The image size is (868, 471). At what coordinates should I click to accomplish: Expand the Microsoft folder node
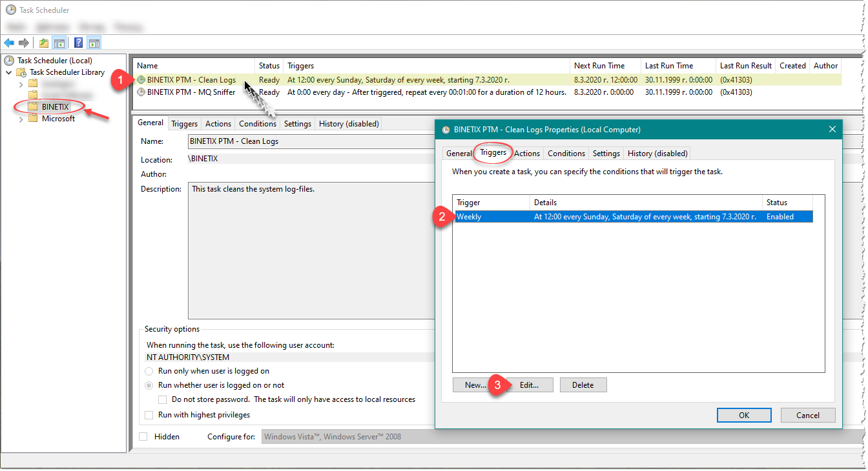[21, 119]
